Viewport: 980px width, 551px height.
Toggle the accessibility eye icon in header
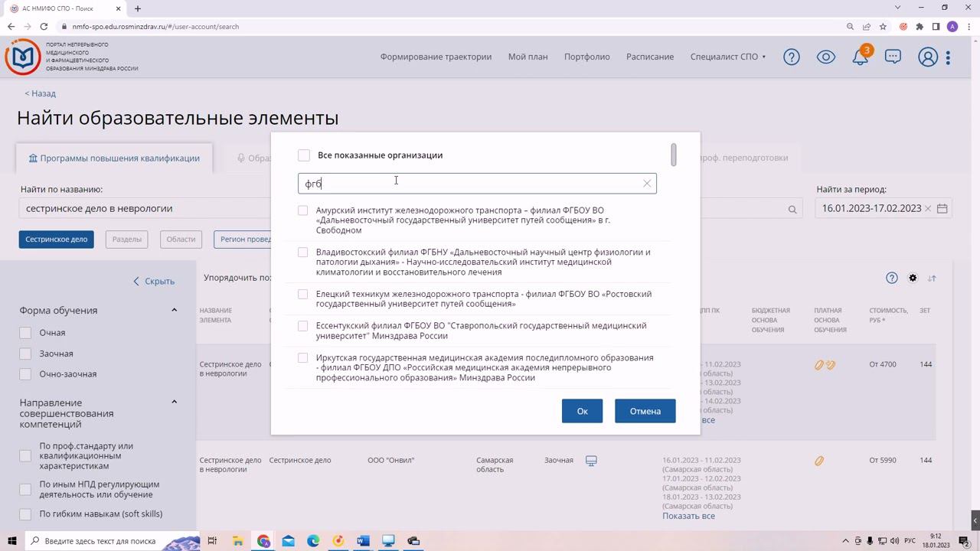[826, 57]
